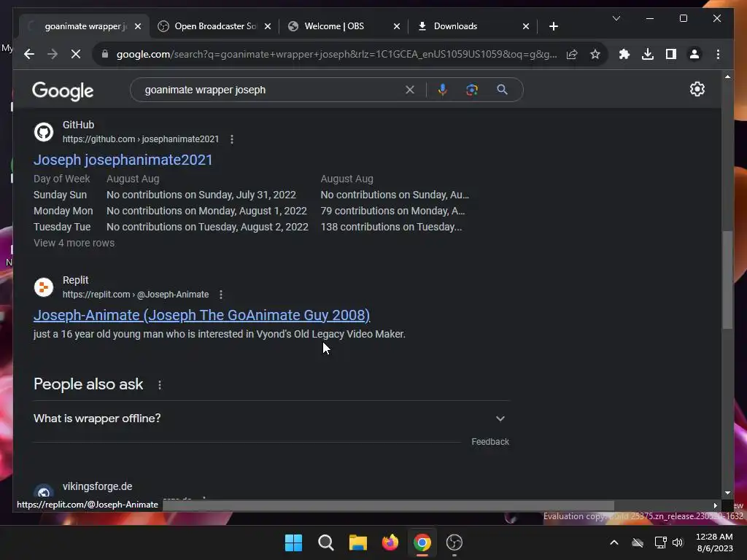
Task: Click '138 contributions on Tuesday' cell
Action: pos(391,227)
